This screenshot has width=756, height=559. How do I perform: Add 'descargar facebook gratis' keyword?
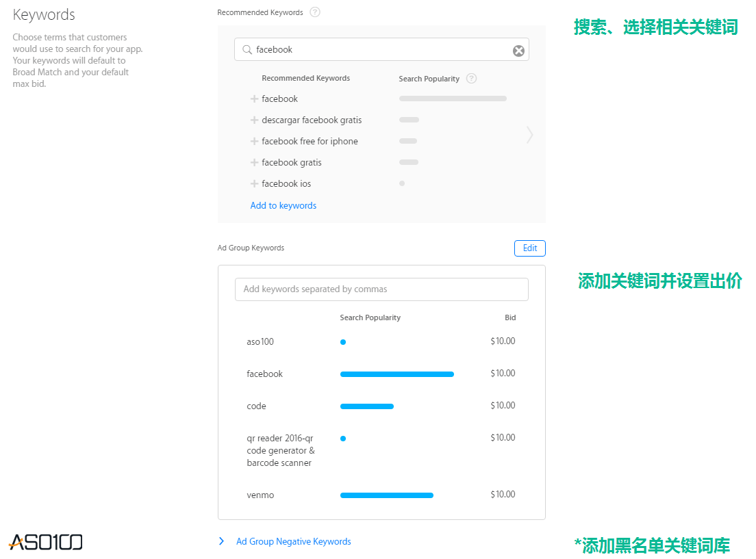254,120
